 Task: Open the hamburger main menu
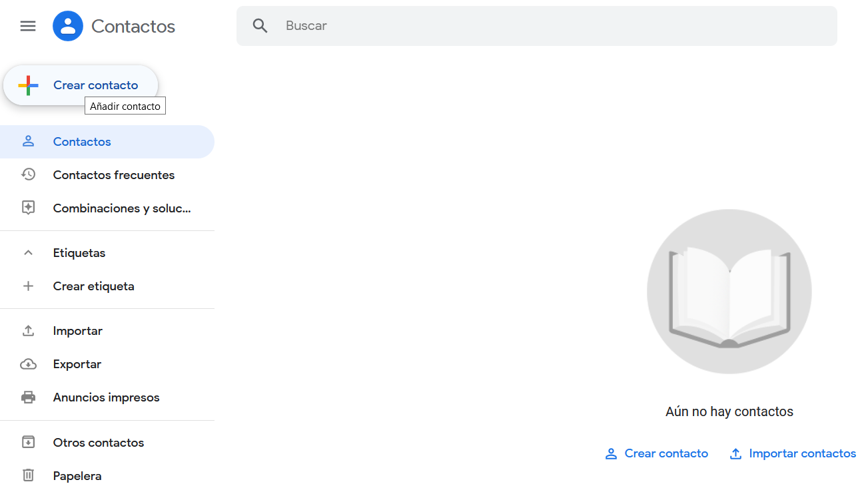click(x=28, y=26)
